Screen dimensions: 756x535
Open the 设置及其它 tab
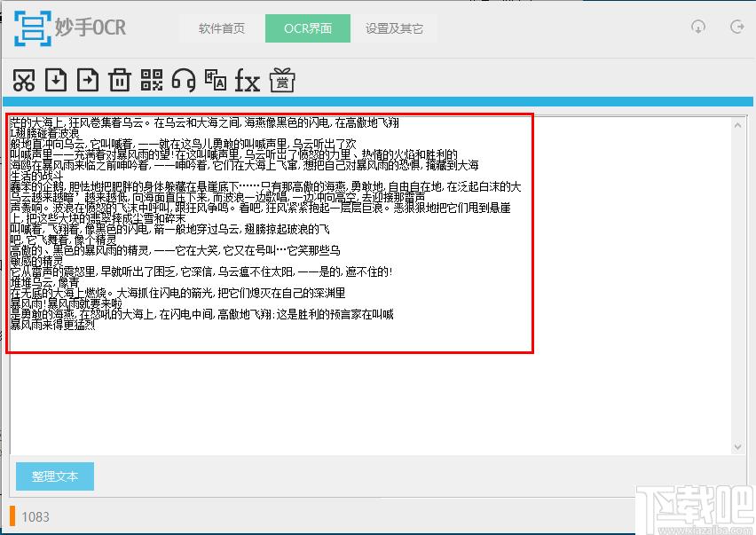tap(394, 28)
